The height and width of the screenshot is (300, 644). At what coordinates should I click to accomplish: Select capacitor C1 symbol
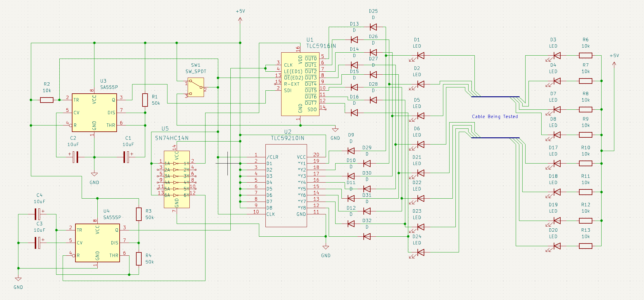click(126, 157)
